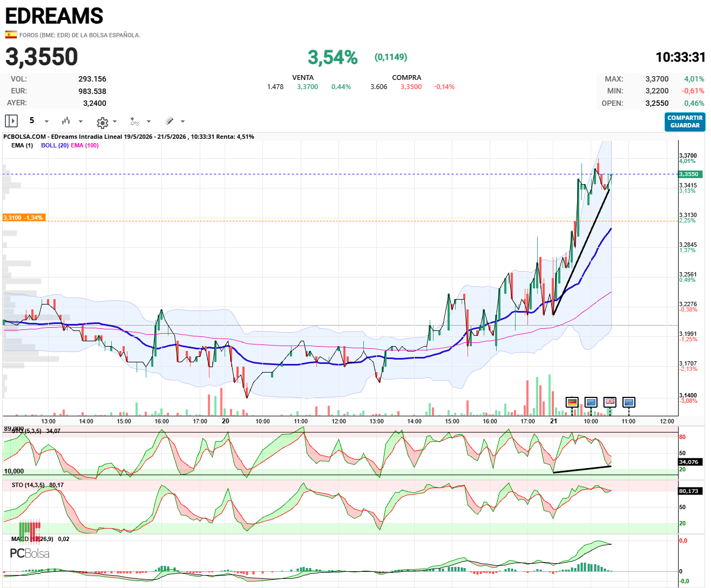Screen dimensions: 711x588
Task: Click the EDREAMS title
Action: (54, 16)
